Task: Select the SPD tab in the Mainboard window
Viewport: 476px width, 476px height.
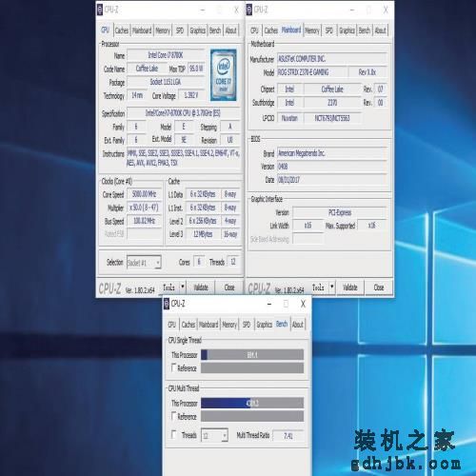Action: (x=329, y=30)
